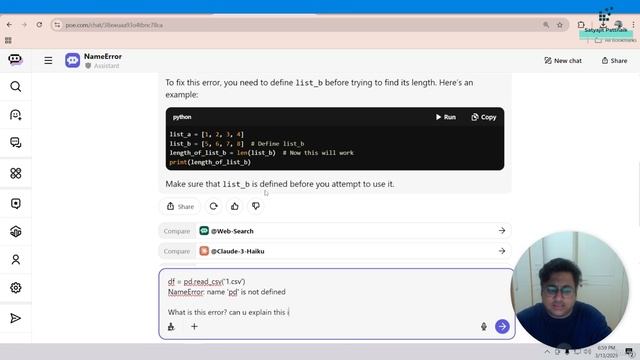The height and width of the screenshot is (360, 640).
Task: Click arrow on the Claude-3-Haiku row
Action: click(502, 251)
